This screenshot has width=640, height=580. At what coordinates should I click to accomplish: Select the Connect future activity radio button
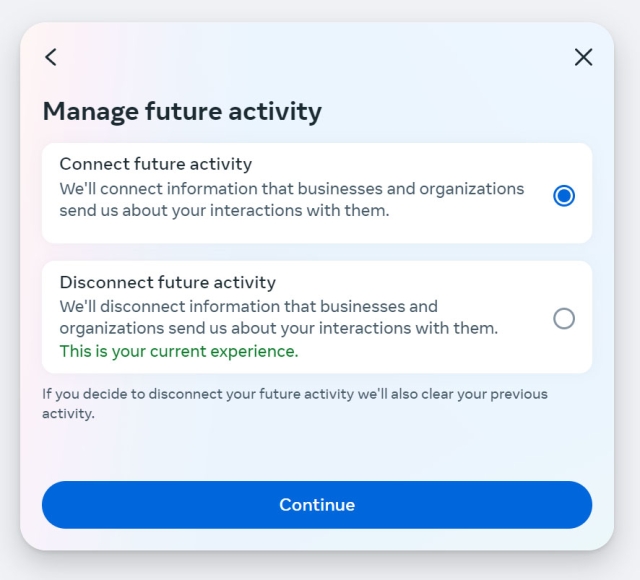tap(564, 196)
